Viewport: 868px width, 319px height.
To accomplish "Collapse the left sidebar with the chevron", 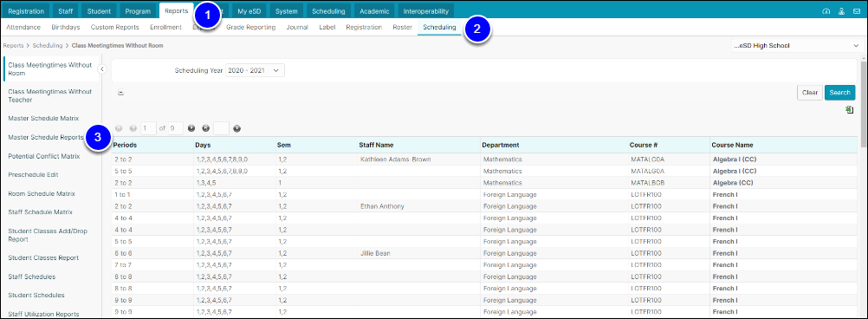I will pos(102,68).
